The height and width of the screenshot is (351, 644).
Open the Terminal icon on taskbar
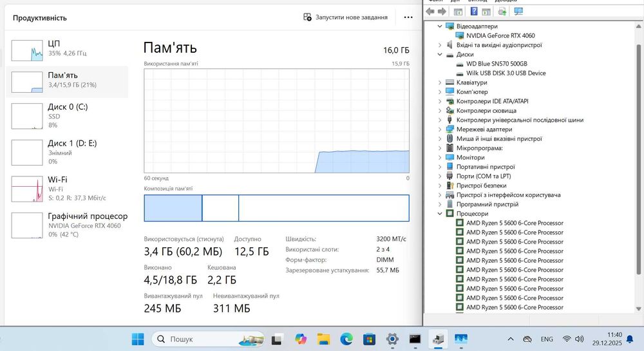coord(415,339)
